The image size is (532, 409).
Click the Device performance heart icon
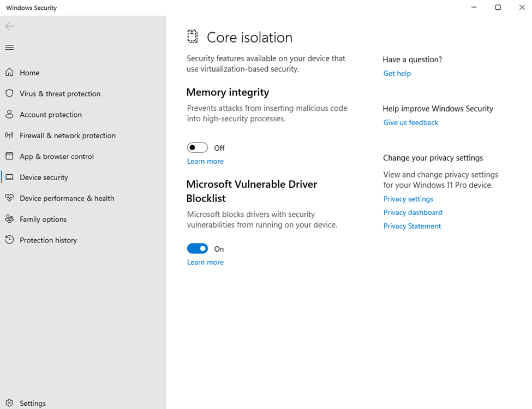click(9, 198)
